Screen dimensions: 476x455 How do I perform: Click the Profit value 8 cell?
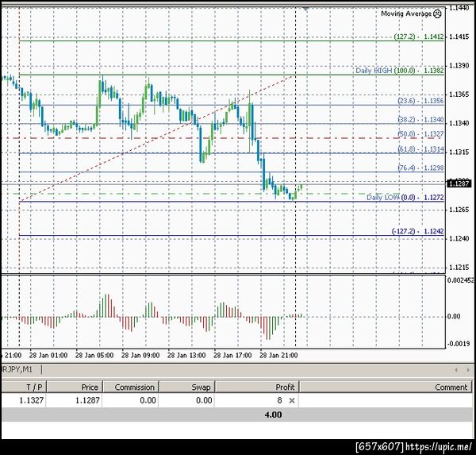(x=279, y=400)
